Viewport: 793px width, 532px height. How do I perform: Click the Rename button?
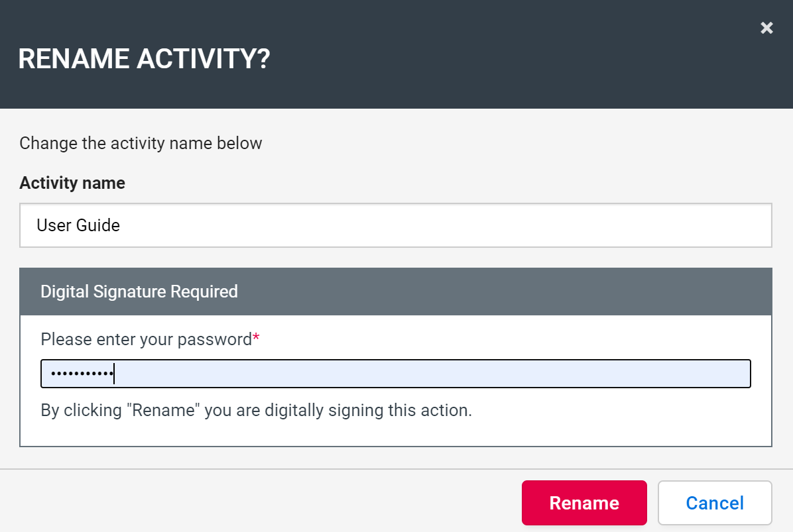pyautogui.click(x=583, y=503)
